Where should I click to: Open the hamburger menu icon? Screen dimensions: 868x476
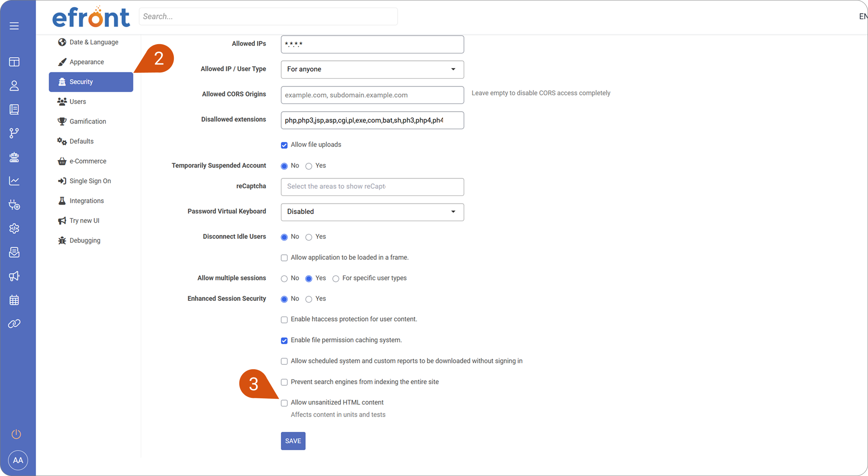tap(14, 26)
